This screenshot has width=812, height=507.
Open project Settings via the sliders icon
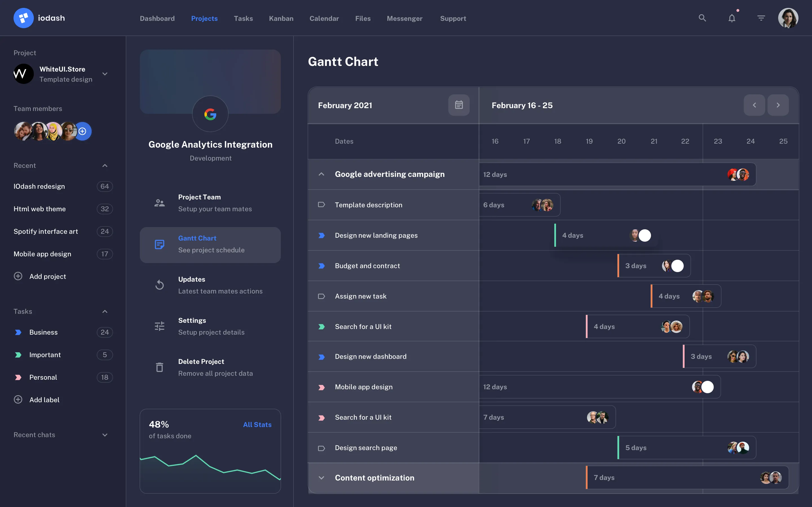click(x=159, y=326)
